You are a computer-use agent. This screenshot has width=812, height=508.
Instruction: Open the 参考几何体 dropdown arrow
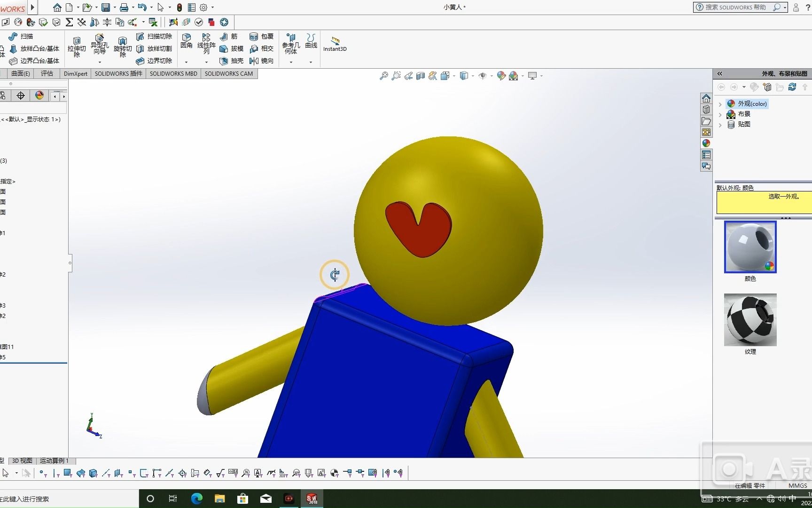coord(290,62)
